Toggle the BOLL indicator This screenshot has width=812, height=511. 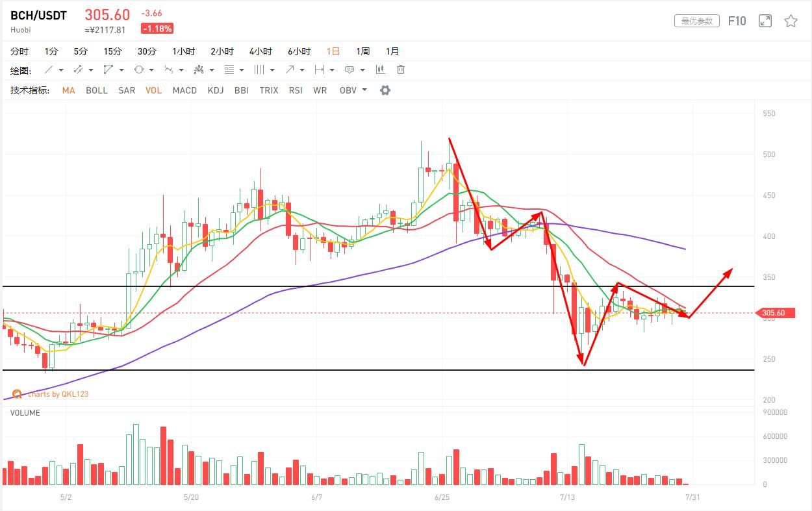[97, 90]
